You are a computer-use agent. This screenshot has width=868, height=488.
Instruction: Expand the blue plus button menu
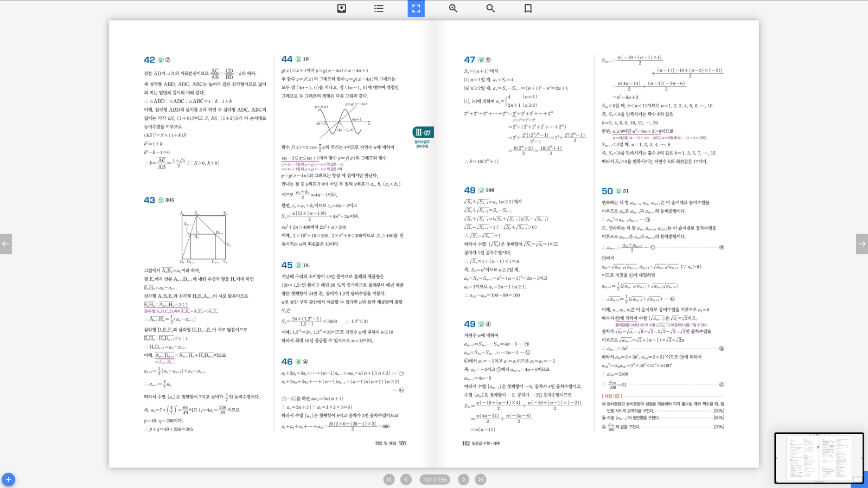[8, 479]
